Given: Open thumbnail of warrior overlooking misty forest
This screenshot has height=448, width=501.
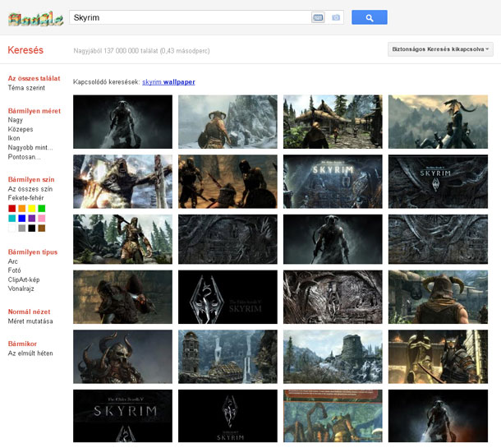Looking at the screenshot, I should click(x=438, y=122).
